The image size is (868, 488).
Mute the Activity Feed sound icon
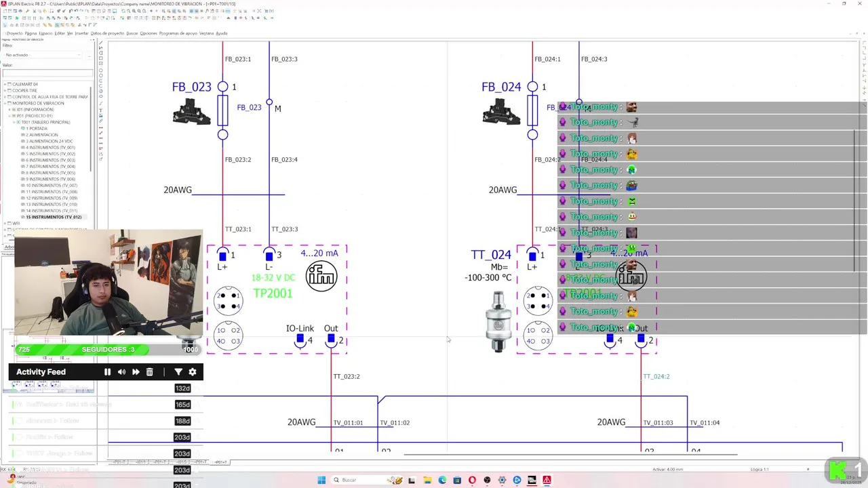121,372
